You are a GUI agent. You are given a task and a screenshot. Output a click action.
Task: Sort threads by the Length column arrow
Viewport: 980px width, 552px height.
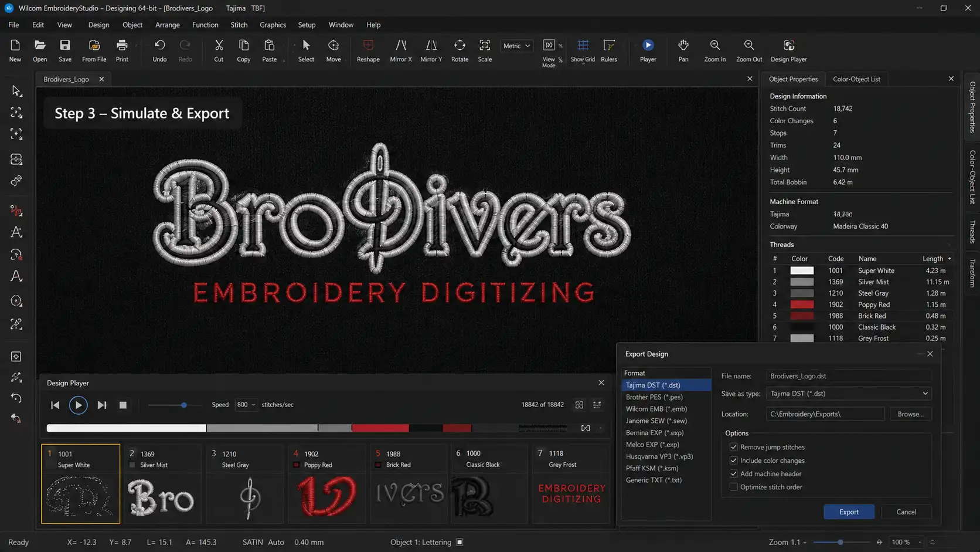click(x=950, y=259)
